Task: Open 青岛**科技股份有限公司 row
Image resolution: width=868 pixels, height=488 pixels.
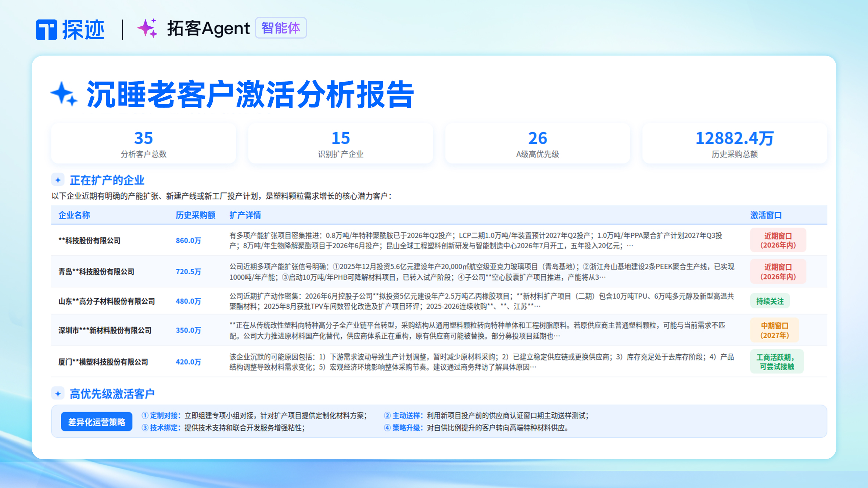Action: 439,272
